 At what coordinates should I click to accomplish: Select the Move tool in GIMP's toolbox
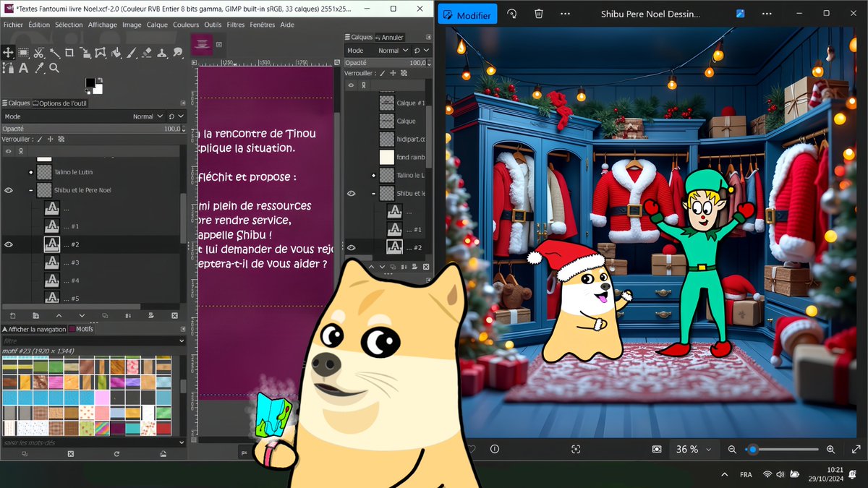pos(8,52)
